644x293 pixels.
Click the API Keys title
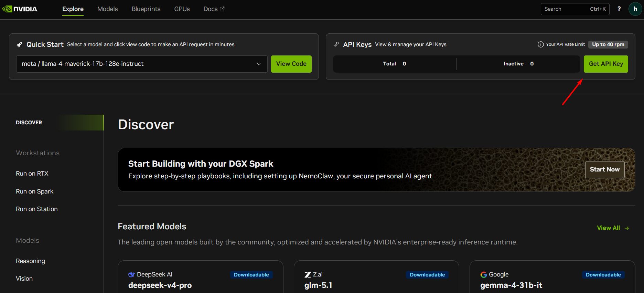357,44
